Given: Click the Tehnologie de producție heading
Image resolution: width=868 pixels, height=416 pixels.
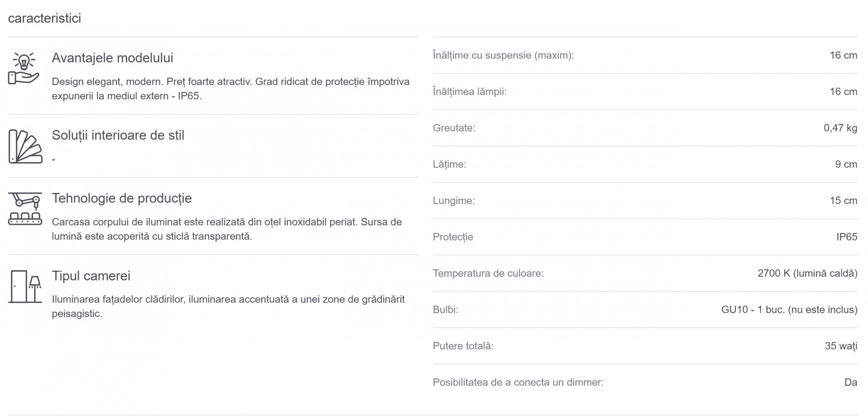Looking at the screenshot, I should 122,198.
